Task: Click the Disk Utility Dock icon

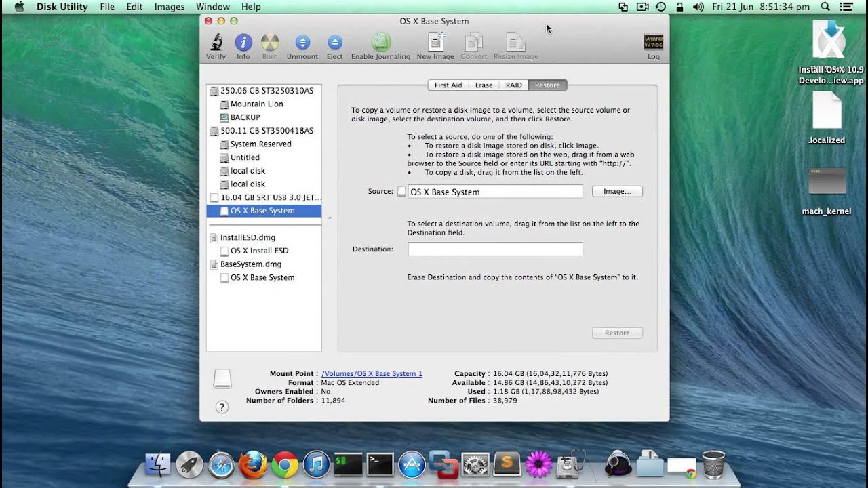Action: click(571, 464)
